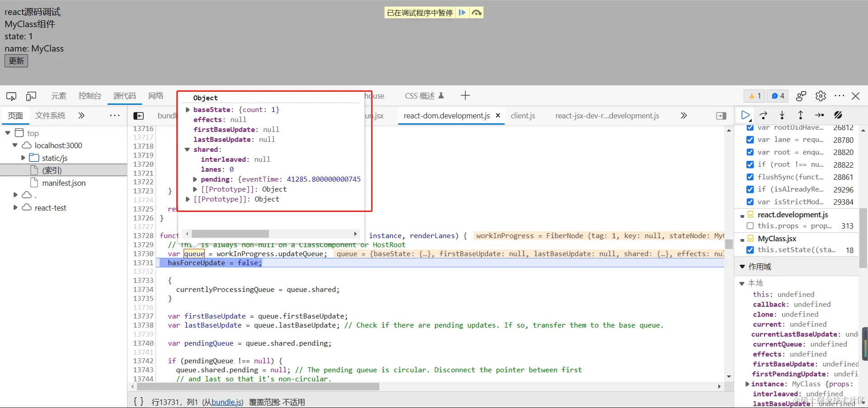Close the react-dom.development.js tab
Viewport: 868px width, 408px height.
tap(498, 115)
